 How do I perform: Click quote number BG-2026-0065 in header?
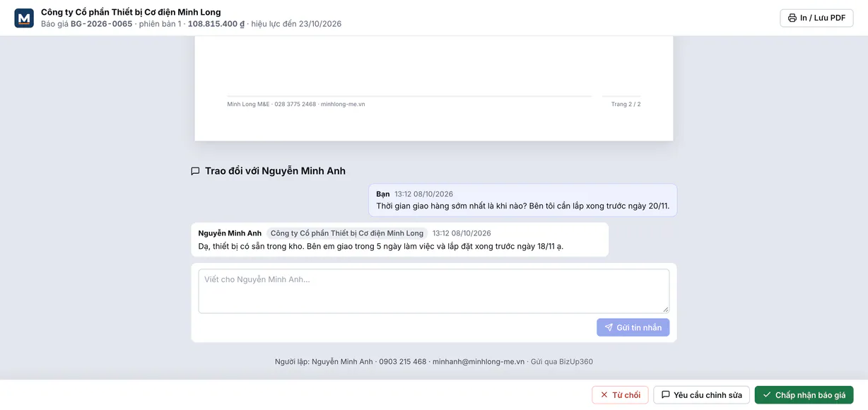click(x=101, y=24)
